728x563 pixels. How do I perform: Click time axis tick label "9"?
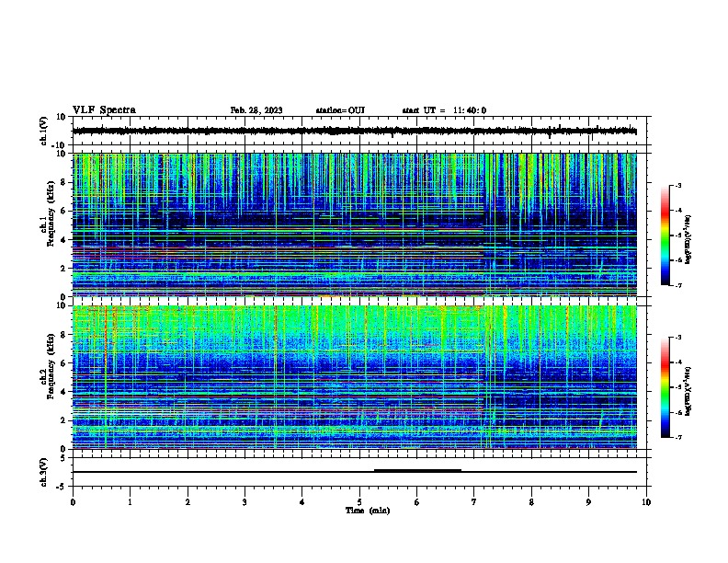pyautogui.click(x=588, y=502)
